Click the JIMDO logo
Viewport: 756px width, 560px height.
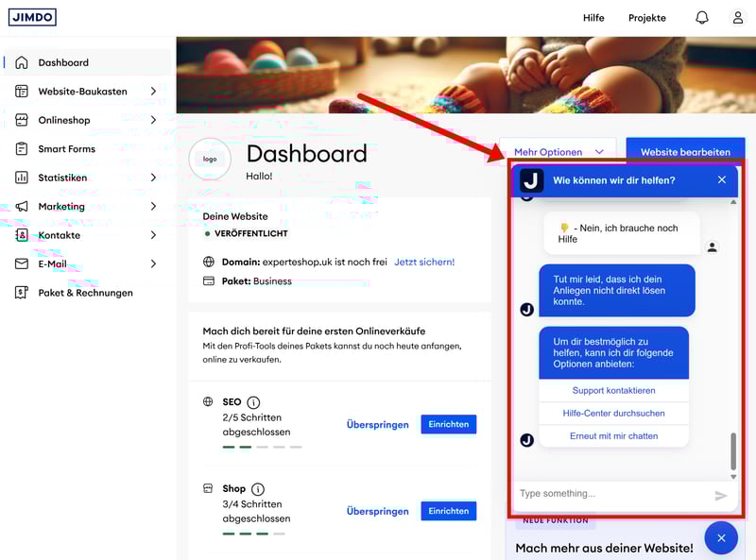point(33,17)
